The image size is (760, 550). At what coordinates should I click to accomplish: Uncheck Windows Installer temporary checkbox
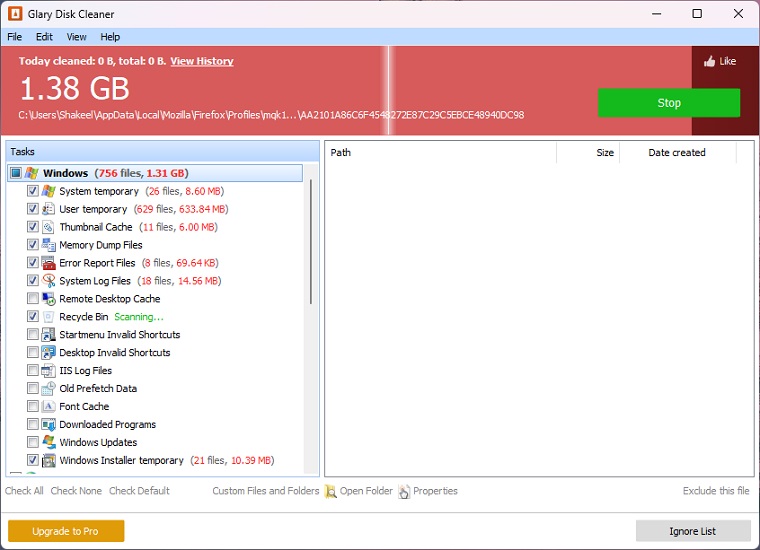click(x=32, y=460)
